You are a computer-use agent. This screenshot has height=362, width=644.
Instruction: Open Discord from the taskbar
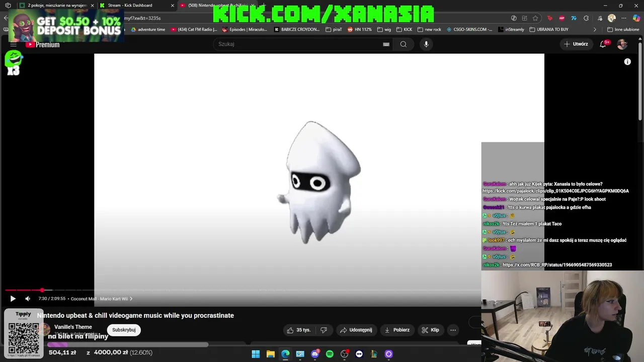[315, 354]
